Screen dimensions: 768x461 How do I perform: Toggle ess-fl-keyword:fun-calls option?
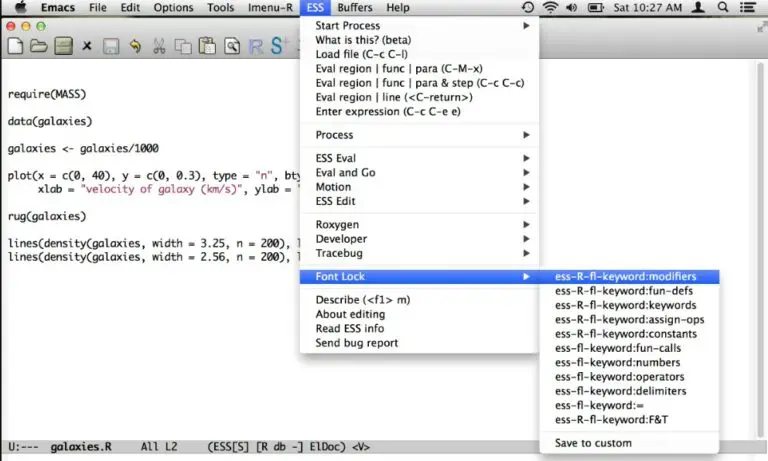click(x=629, y=348)
